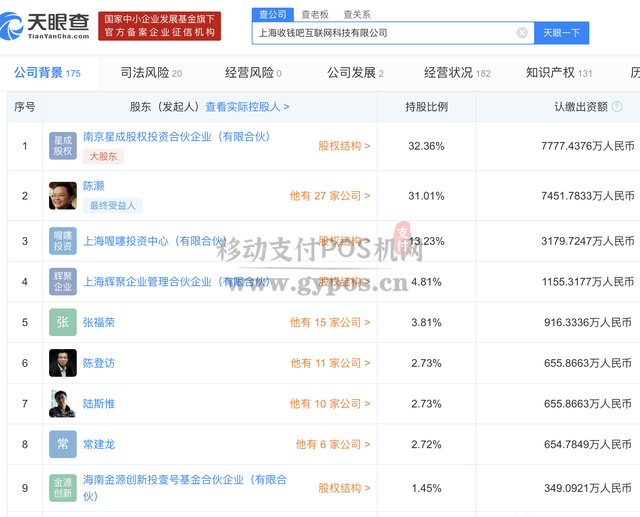The width and height of the screenshot is (640, 517).
Task: Select the 3179.7247万人民币 amount cell
Action: point(587,241)
